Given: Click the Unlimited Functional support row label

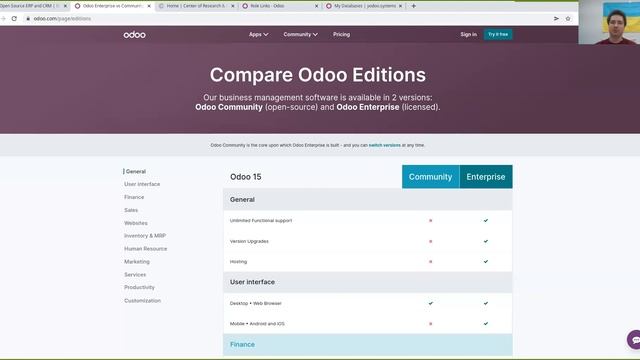Looking at the screenshot, I should tap(261, 221).
